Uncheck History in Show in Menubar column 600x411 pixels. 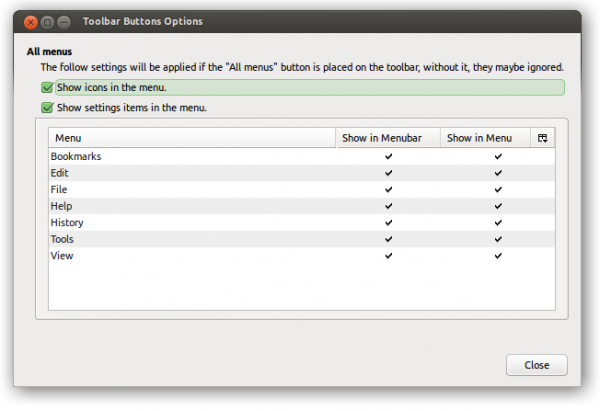tap(388, 222)
